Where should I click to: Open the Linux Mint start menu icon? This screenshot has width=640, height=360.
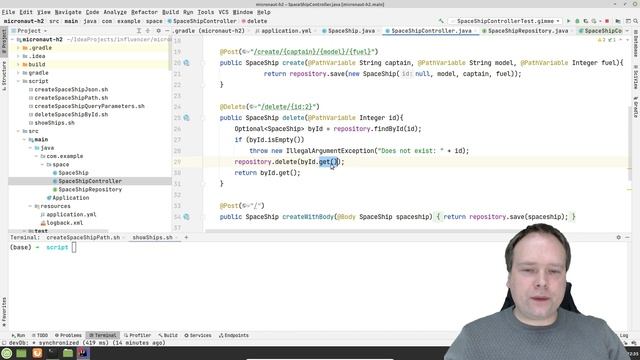pos(7,353)
